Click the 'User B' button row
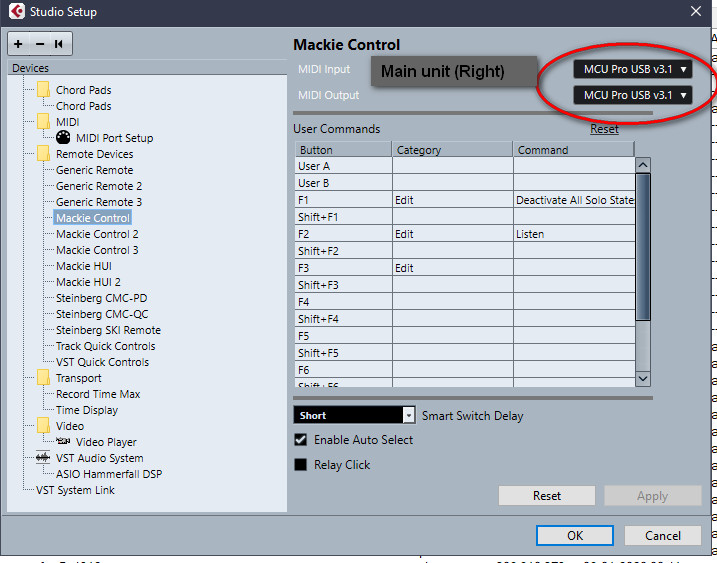The height and width of the screenshot is (563, 717). click(x=343, y=183)
